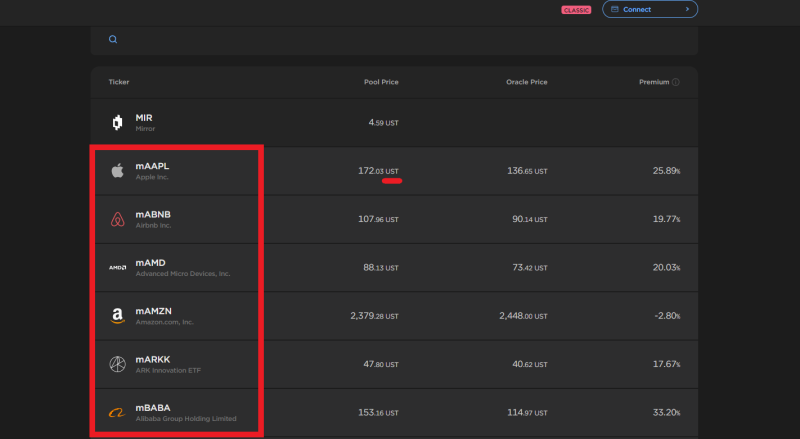Viewport: 800px width, 439px height.
Task: Click mBABA oracle price 114.97 UST
Action: point(527,412)
